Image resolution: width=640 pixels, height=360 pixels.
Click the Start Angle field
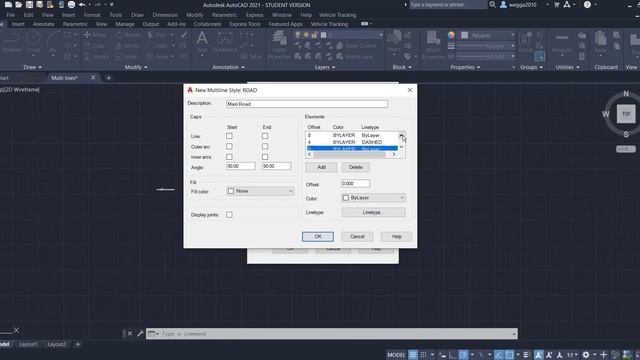coord(241,166)
